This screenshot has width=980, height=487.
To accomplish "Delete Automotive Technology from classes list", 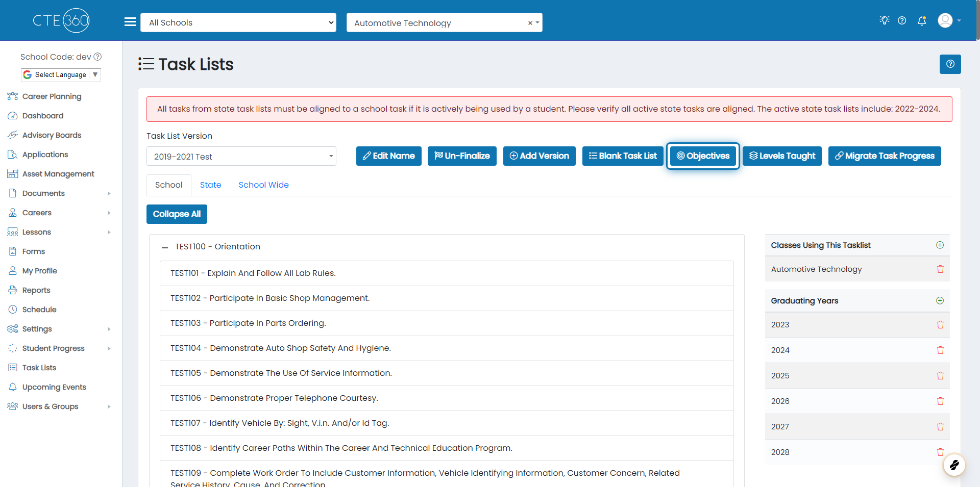I will click(x=940, y=269).
